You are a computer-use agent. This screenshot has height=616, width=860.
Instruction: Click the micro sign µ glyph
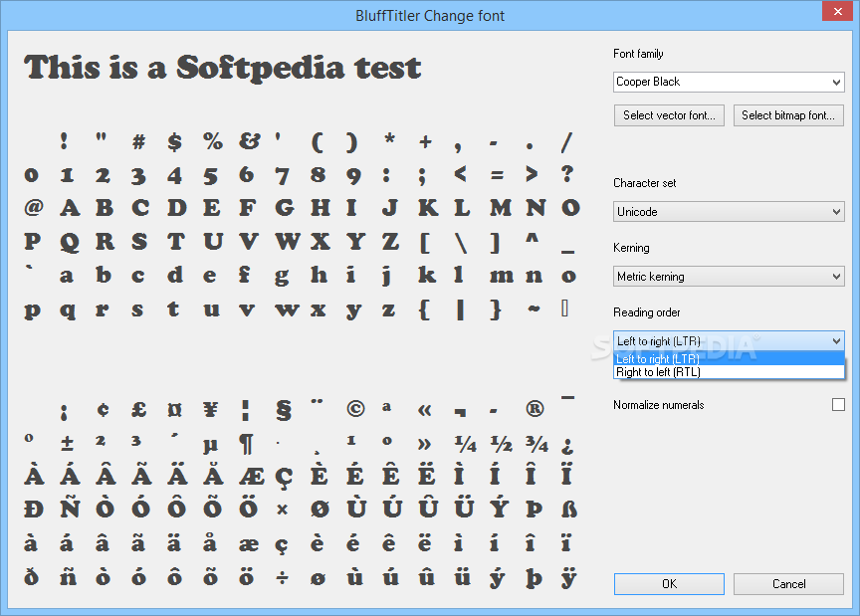point(210,446)
